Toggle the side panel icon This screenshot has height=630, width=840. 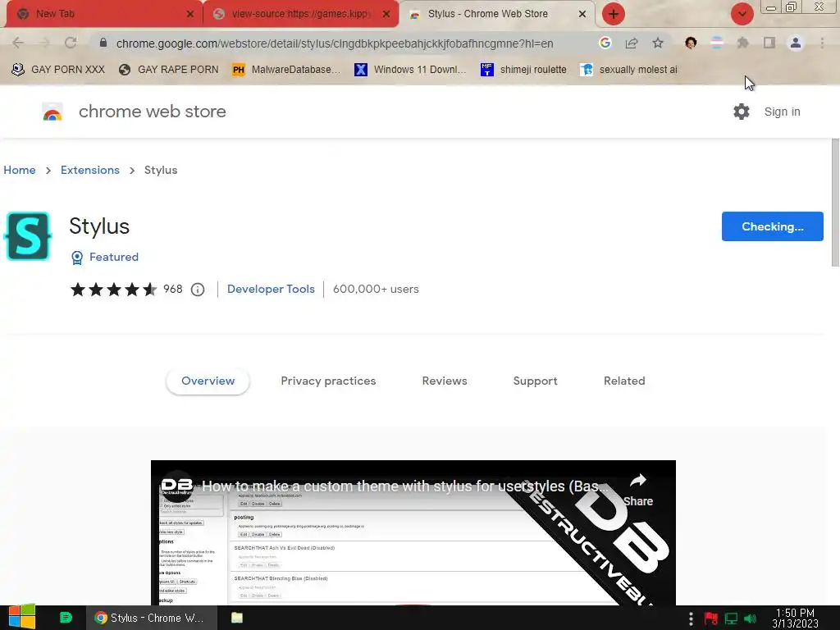(769, 43)
